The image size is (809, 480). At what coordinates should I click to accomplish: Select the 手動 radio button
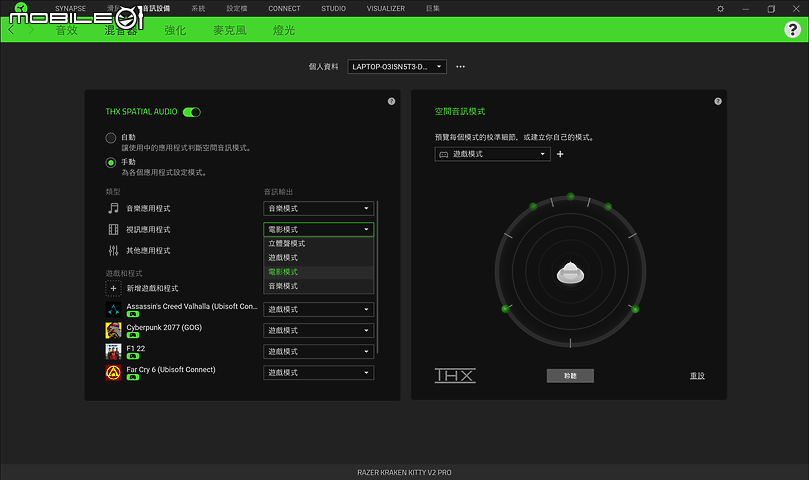[x=110, y=163]
